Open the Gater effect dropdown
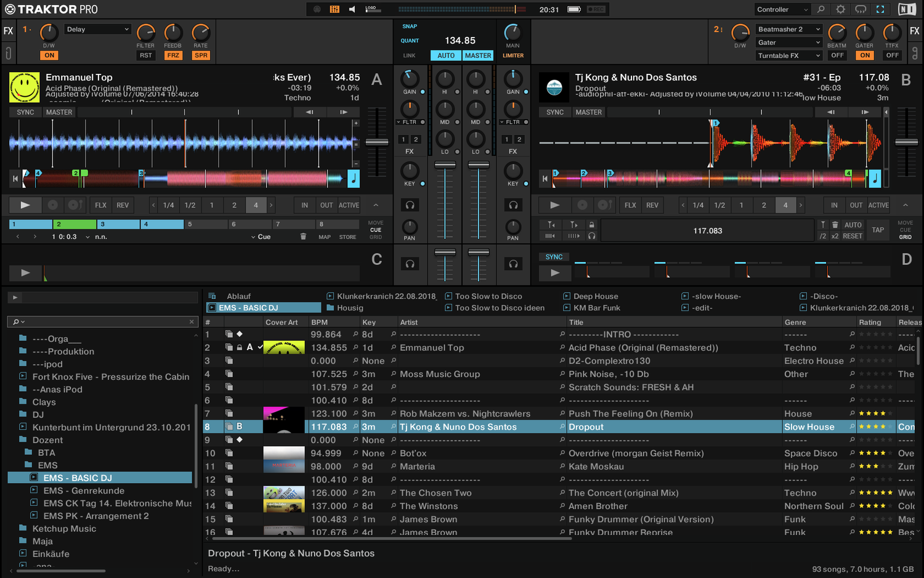 pyautogui.click(x=789, y=43)
